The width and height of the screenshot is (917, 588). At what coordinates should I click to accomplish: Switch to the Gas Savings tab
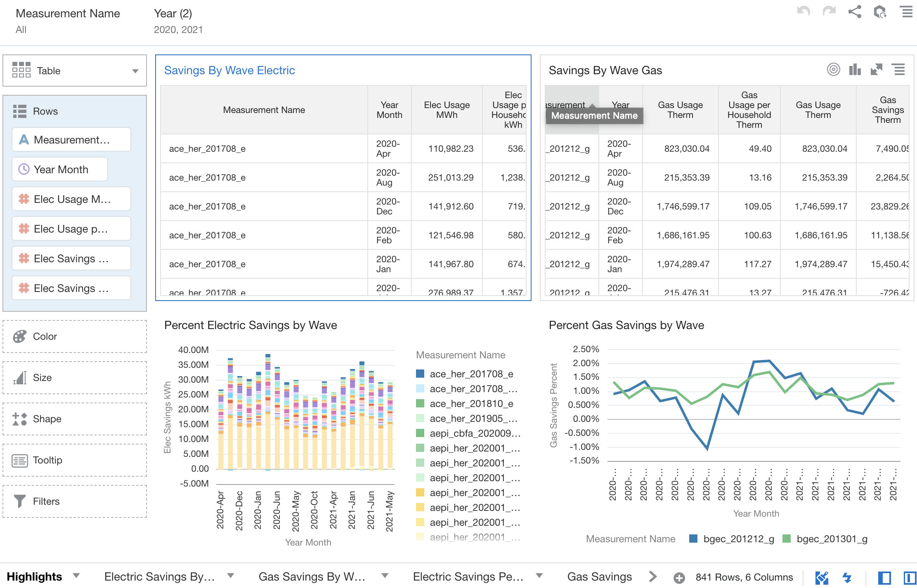coord(599,576)
